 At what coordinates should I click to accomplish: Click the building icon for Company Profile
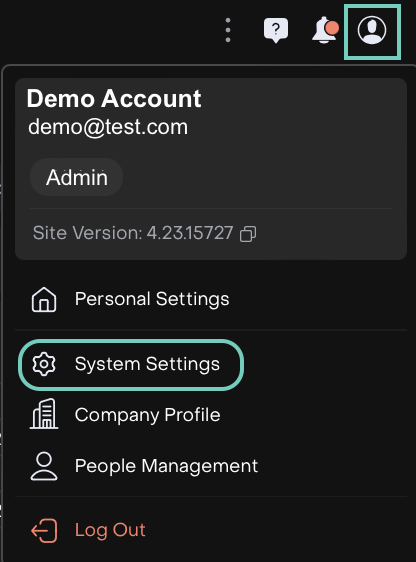(44, 414)
